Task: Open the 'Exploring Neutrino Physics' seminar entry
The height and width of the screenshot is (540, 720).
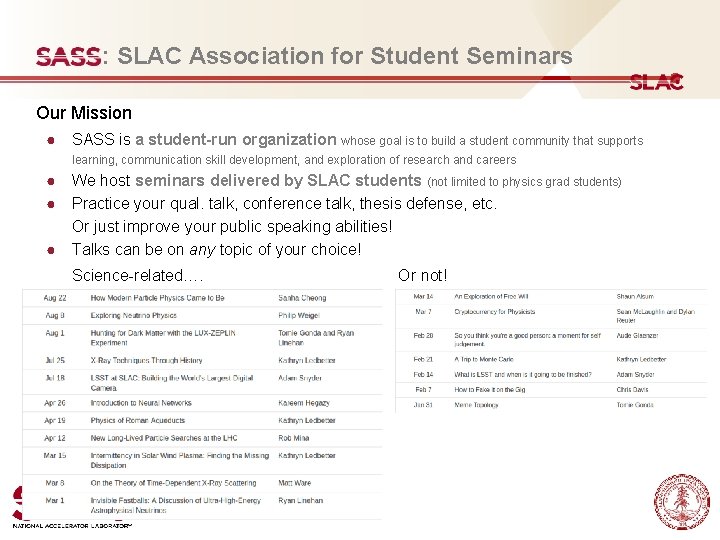Action: (x=133, y=316)
